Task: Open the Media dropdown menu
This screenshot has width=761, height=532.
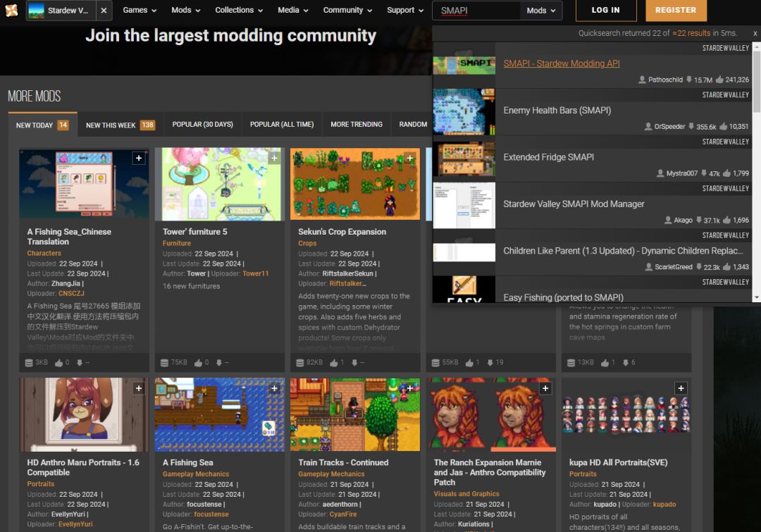Action: point(292,10)
